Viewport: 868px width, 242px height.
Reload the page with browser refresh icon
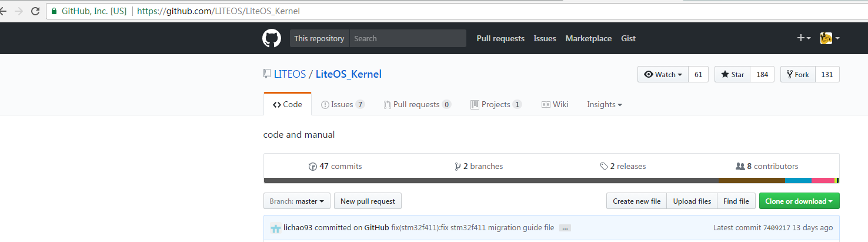pos(35,11)
